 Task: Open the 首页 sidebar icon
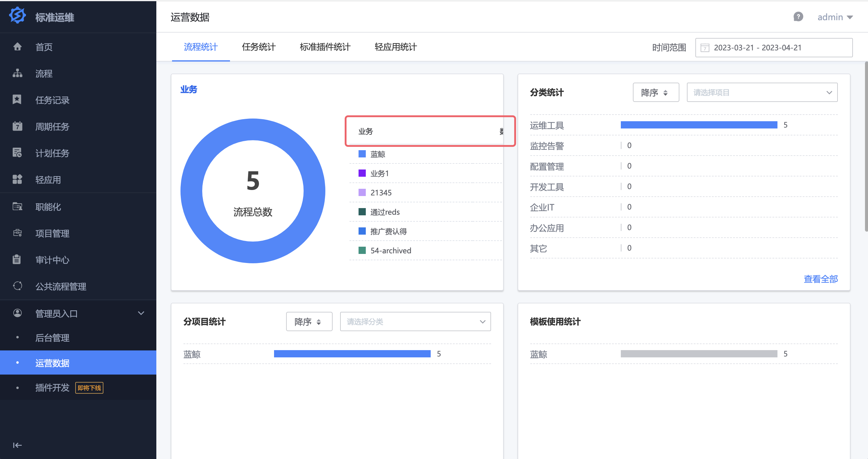coord(17,47)
